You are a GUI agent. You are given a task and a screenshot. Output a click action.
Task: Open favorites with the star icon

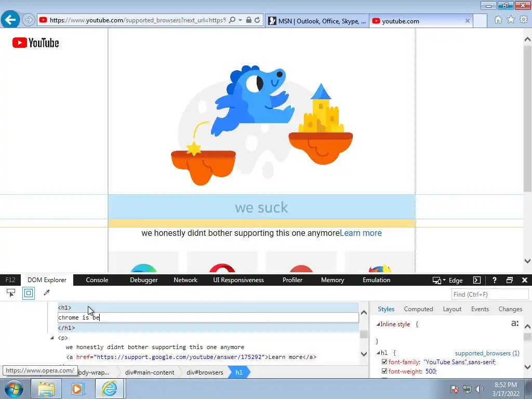pos(511,20)
